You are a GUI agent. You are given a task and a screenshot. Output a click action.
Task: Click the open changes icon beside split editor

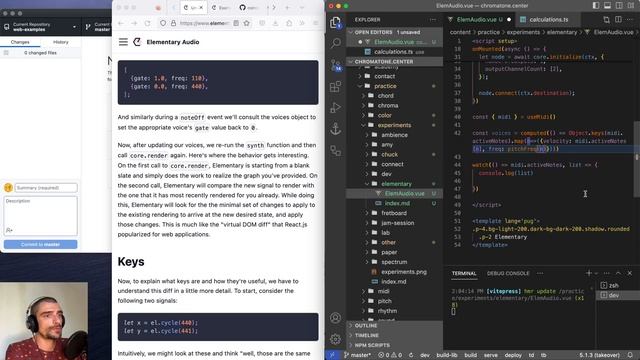(607, 19)
